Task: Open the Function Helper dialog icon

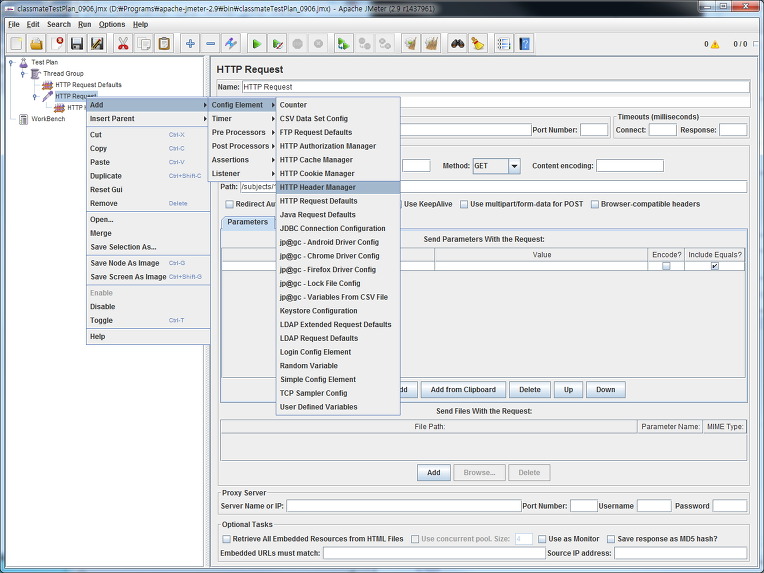Action: [x=503, y=44]
